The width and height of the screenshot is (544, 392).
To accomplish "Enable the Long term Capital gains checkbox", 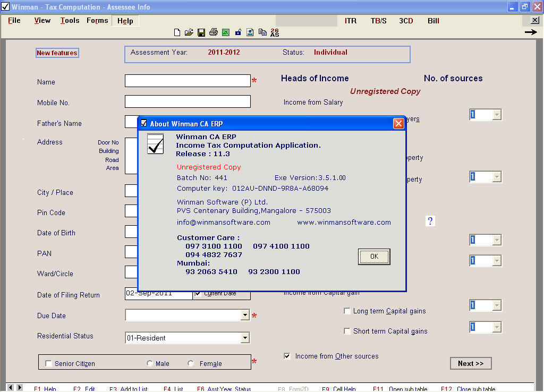I will 347,311.
